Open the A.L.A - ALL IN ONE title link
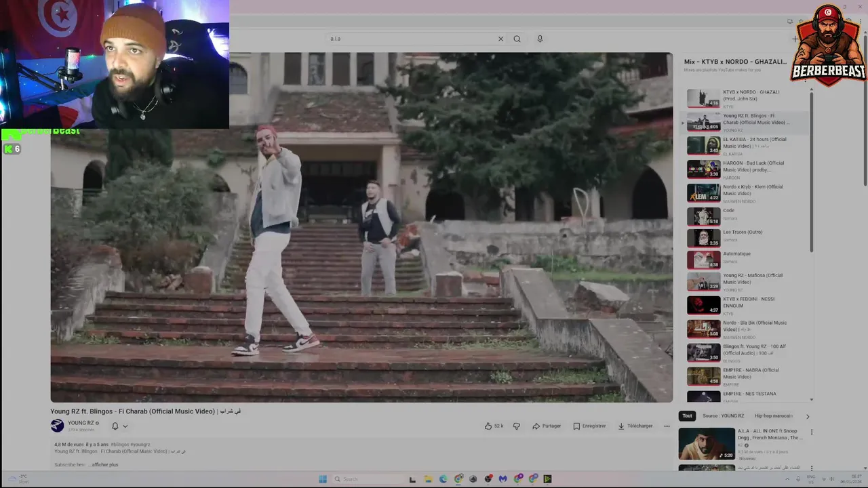This screenshot has width=868, height=488. click(770, 434)
